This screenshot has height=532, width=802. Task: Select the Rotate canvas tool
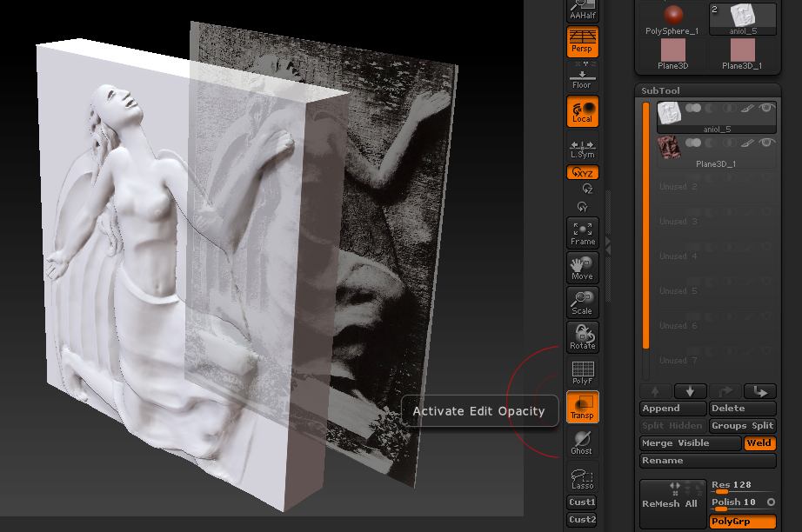point(582,337)
